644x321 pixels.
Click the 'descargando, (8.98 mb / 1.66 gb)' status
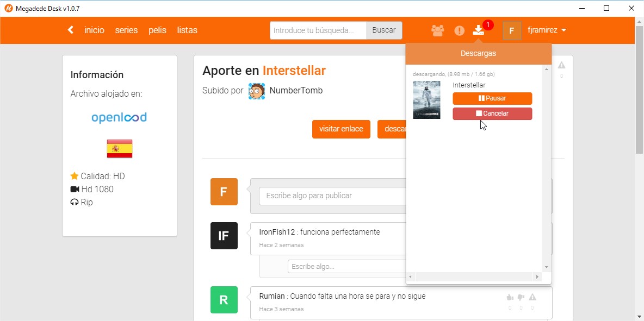pos(454,74)
